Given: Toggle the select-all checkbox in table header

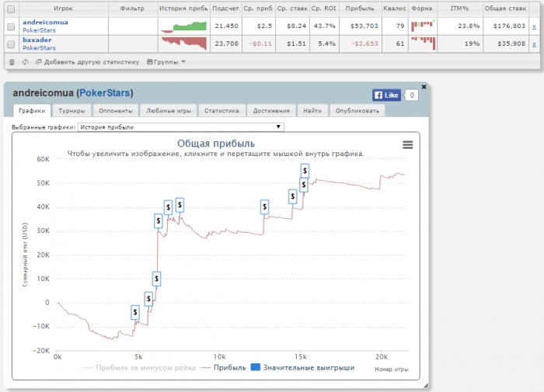Looking at the screenshot, I should click(x=11, y=8).
